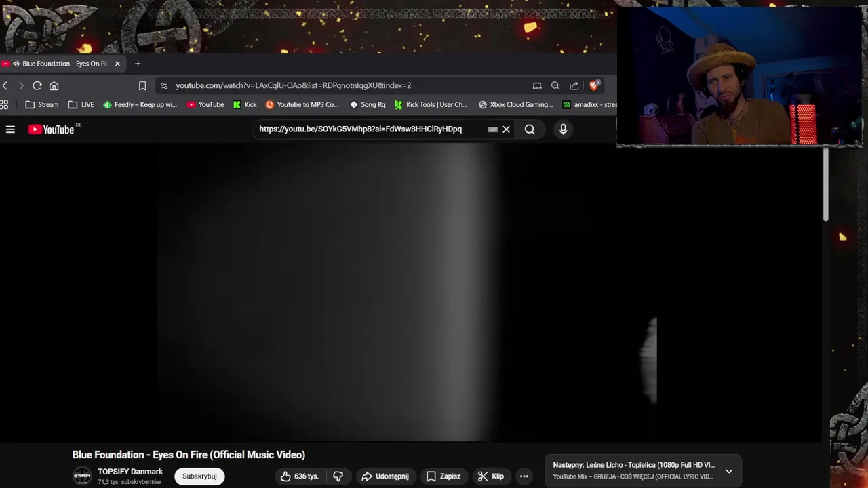Open the YouTube Mix GRUZJA playlist title
This screenshot has height=488, width=868.
(633, 476)
